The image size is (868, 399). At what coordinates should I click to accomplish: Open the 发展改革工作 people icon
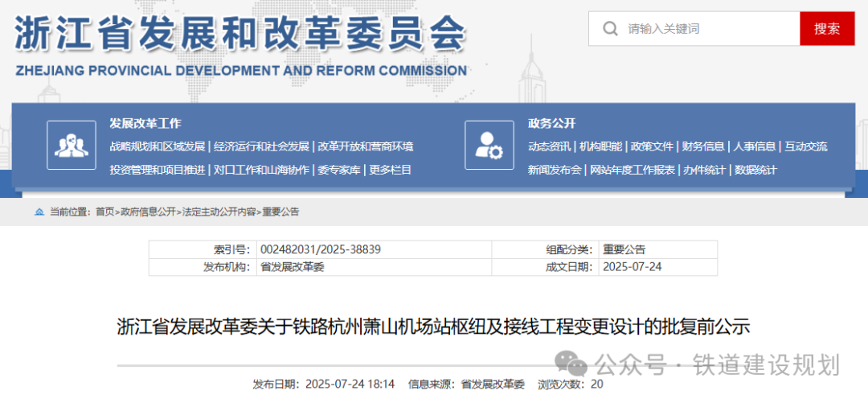coord(71,146)
